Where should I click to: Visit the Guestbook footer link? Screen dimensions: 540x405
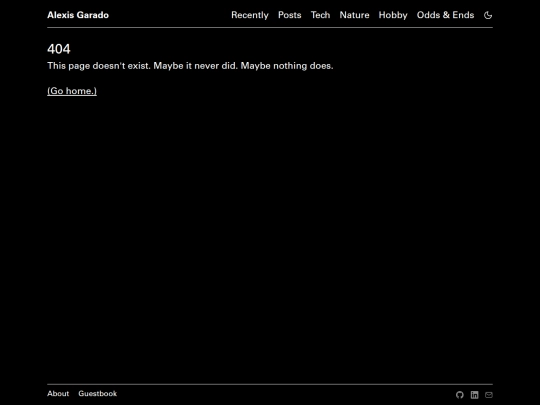(x=97, y=394)
